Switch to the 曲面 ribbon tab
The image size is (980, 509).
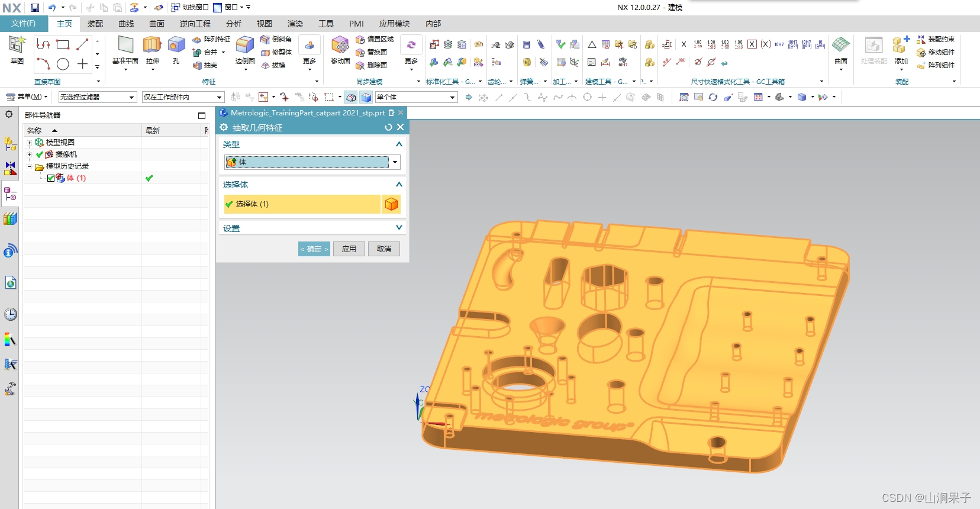pyautogui.click(x=157, y=24)
